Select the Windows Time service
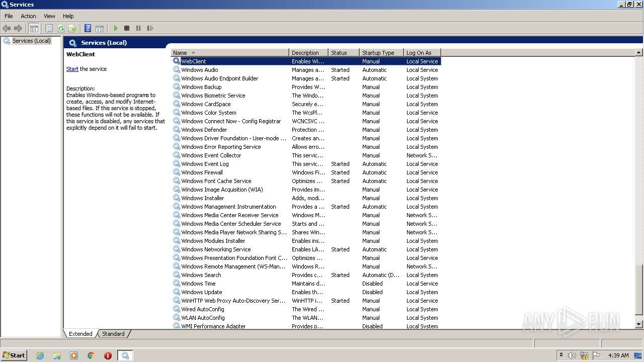The image size is (644, 362). click(306, 284)
